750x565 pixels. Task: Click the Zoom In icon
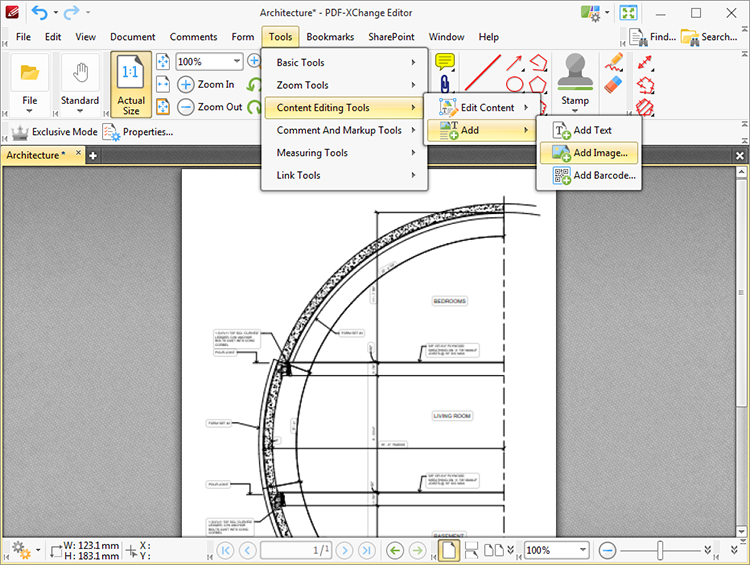coord(185,85)
